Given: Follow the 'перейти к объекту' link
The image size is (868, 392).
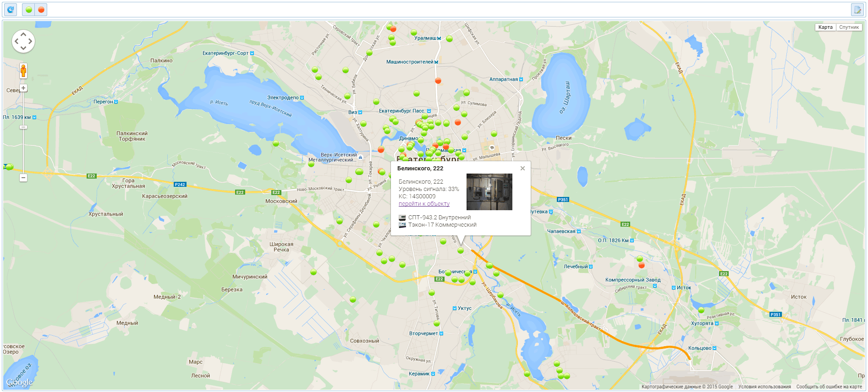Looking at the screenshot, I should click(424, 204).
